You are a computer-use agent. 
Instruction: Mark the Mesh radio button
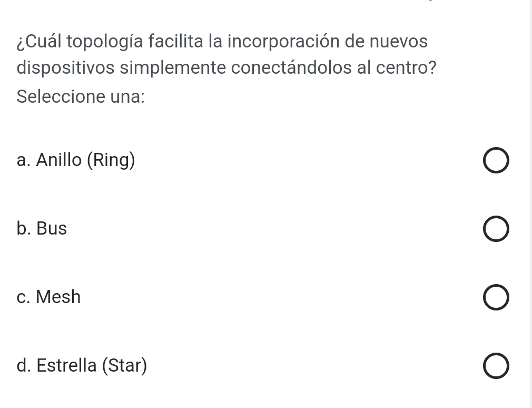[496, 297]
